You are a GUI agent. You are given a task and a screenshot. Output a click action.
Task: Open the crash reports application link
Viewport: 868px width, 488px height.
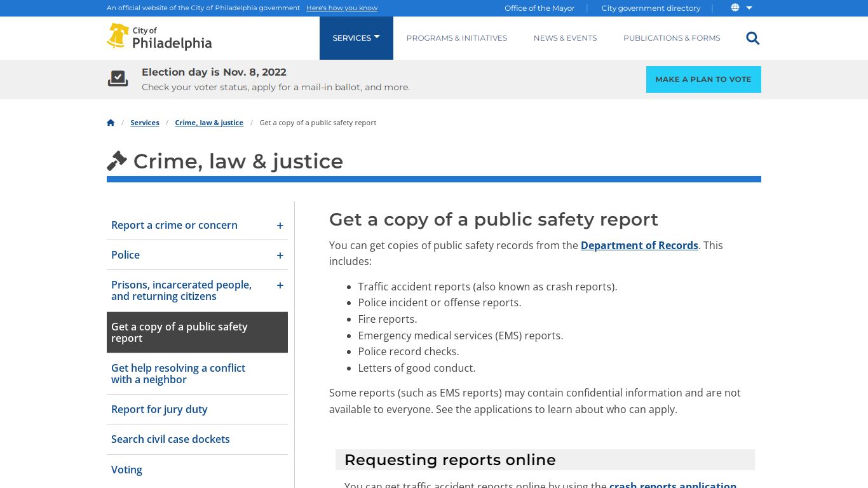coord(673,485)
